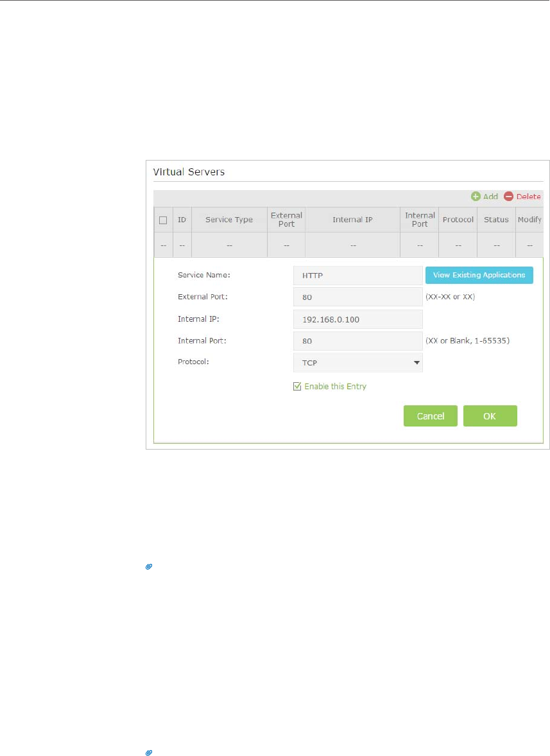Viewport: 550px width, 756px height.
Task: Click the (XX or Blank, 1-65535) hint
Action: (x=468, y=340)
